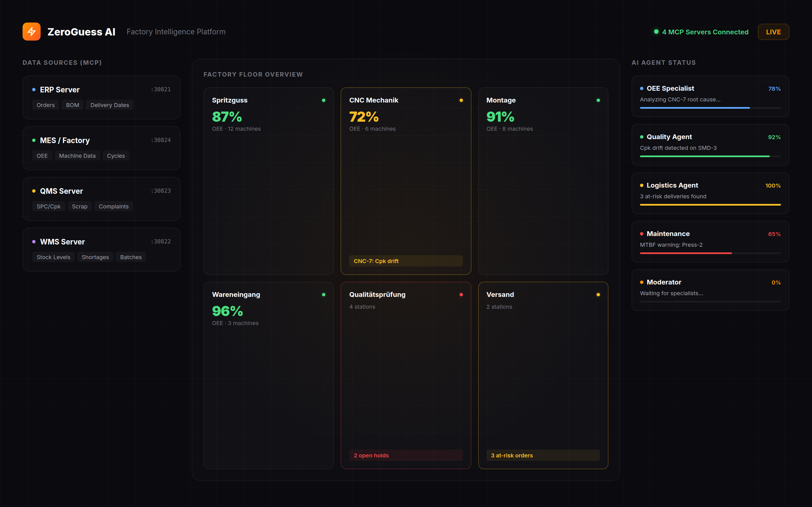Toggle the Moderator agent status indicator
This screenshot has width=812, height=507.
tap(641, 282)
